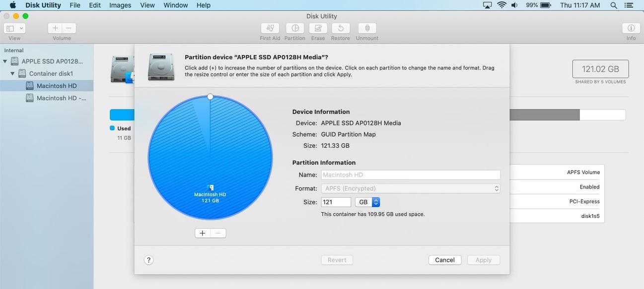Click the partition Name field
The image size is (644, 289).
[x=411, y=174]
